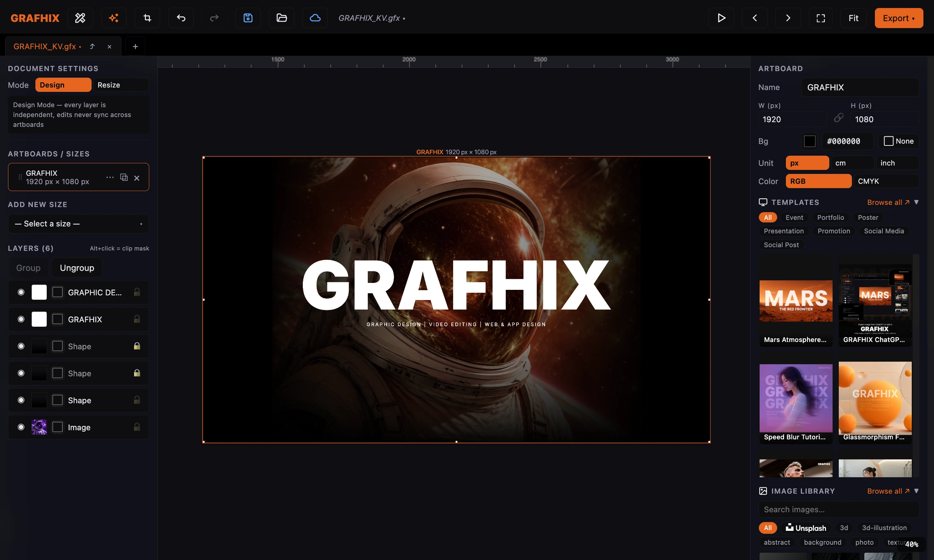Toggle visibility of the Image layer
The width and height of the screenshot is (934, 560).
pyautogui.click(x=21, y=427)
